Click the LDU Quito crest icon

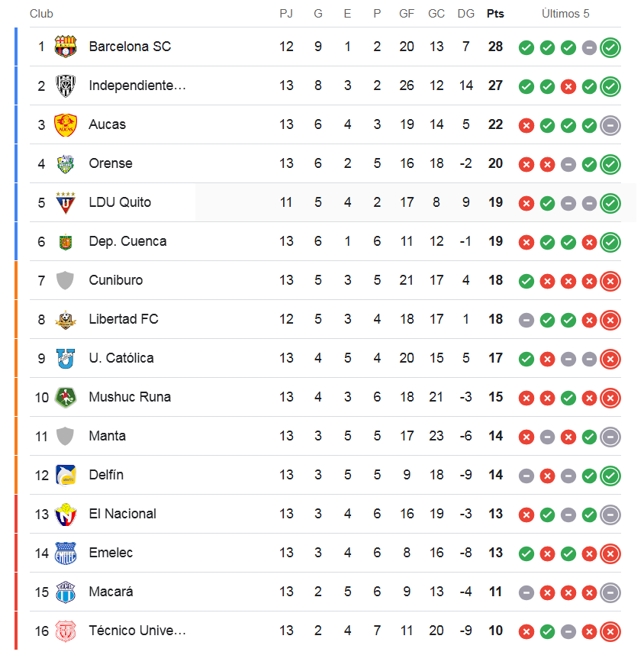point(66,202)
